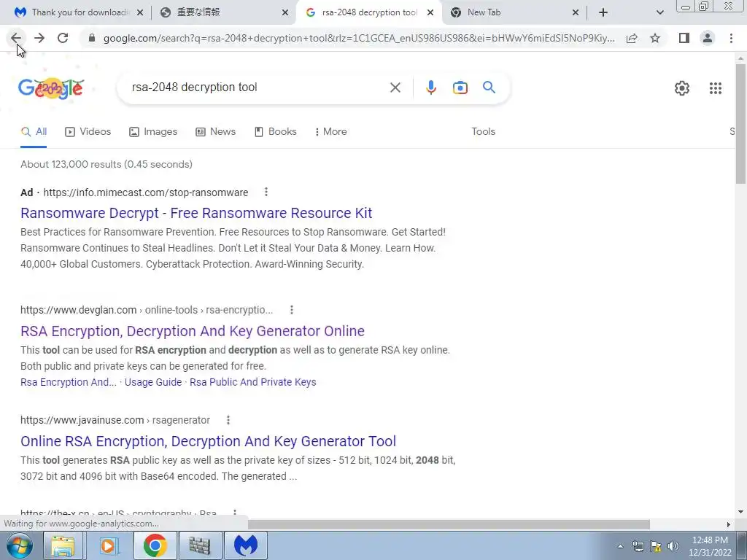The image size is (747, 560).
Task: Open 'RSA Encryption, Decryption And Key Generator Online'
Action: pyautogui.click(x=193, y=331)
